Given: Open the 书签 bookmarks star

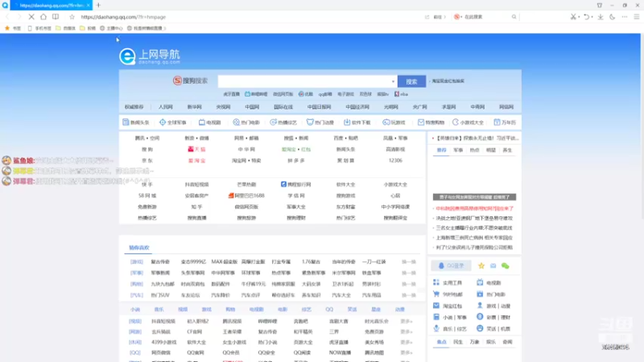Looking at the screenshot, I should tap(12, 28).
